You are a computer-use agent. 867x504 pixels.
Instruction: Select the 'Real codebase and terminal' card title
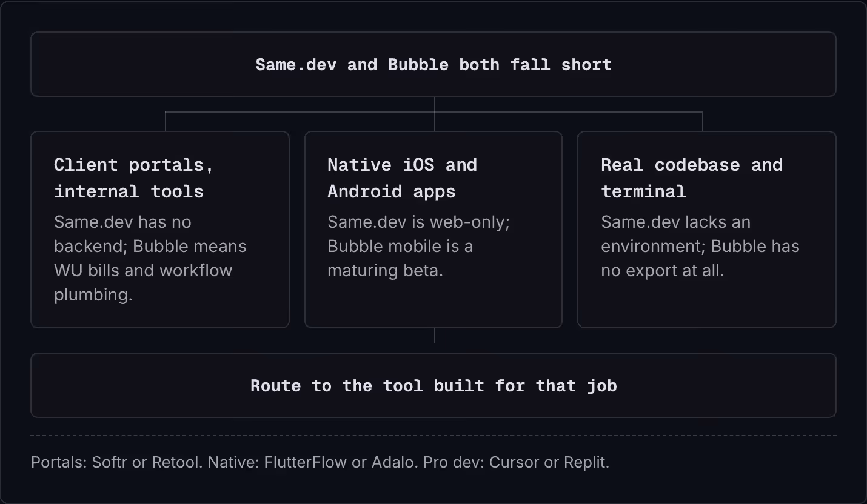[692, 178]
